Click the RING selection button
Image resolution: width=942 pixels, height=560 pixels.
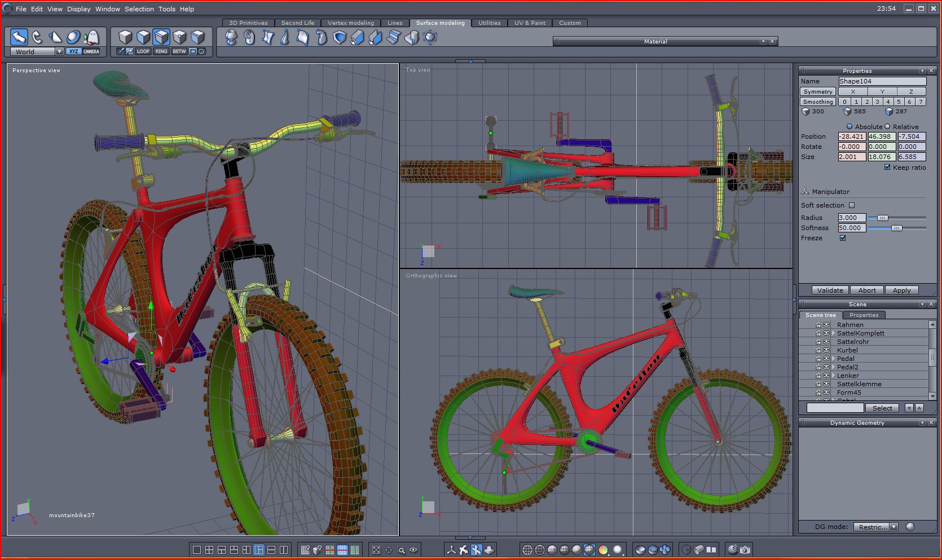pos(161,51)
